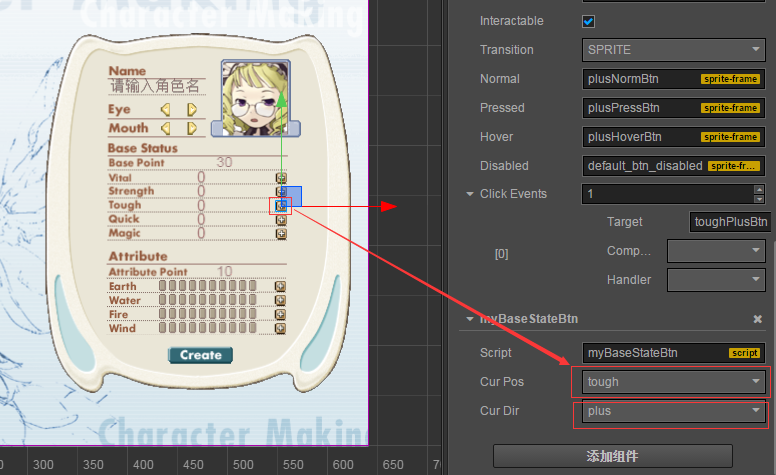Open the Transition SPRITE dropdown
This screenshot has height=475, width=776.
[674, 50]
